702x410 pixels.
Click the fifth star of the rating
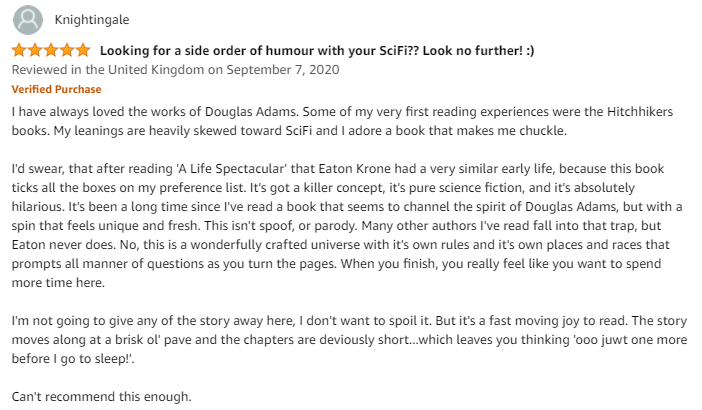point(82,51)
